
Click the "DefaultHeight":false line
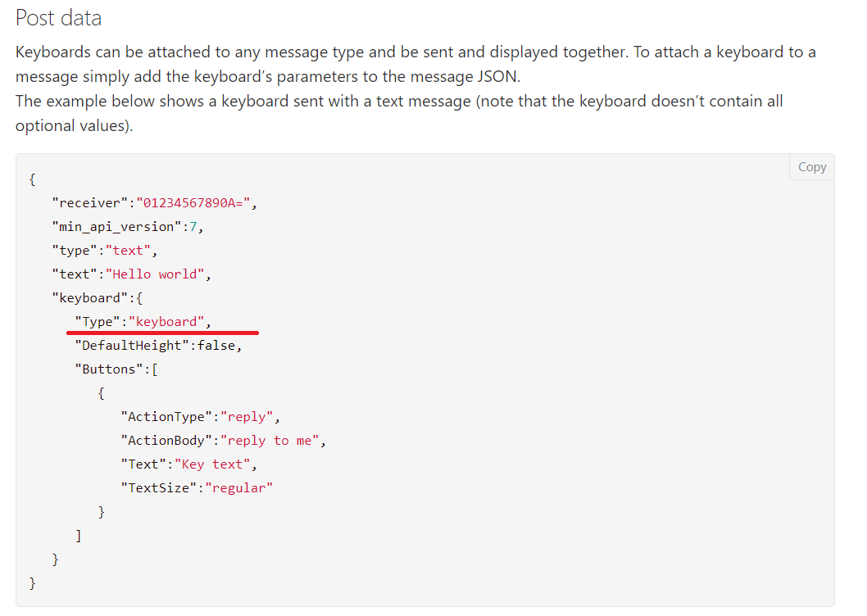click(158, 346)
